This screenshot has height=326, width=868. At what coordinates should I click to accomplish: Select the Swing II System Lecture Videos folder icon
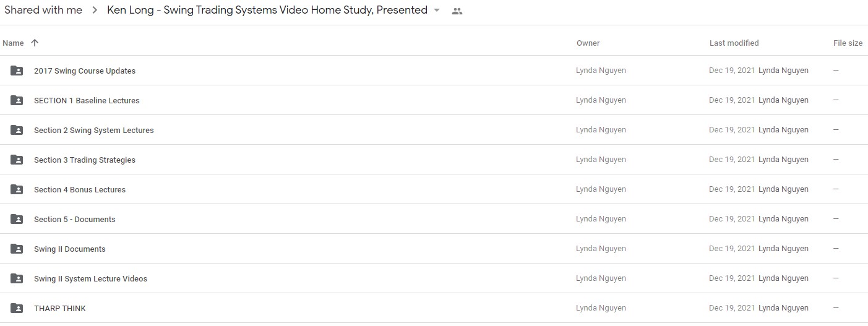(17, 278)
